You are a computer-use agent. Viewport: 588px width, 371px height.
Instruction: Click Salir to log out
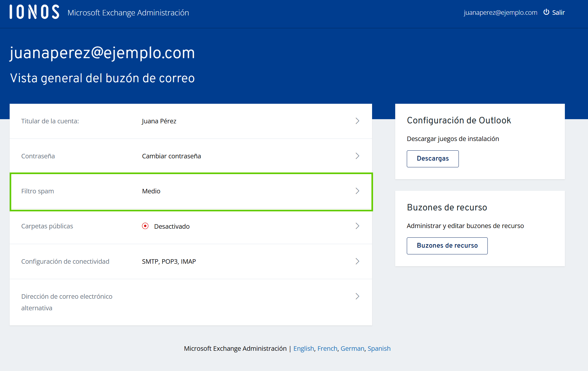(558, 12)
